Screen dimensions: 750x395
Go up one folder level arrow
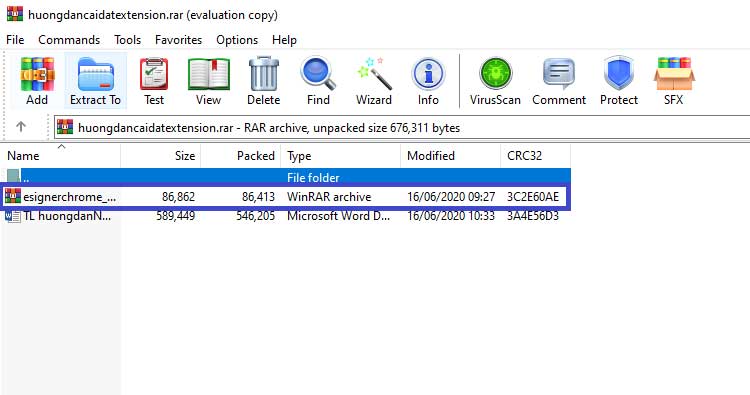(x=21, y=127)
